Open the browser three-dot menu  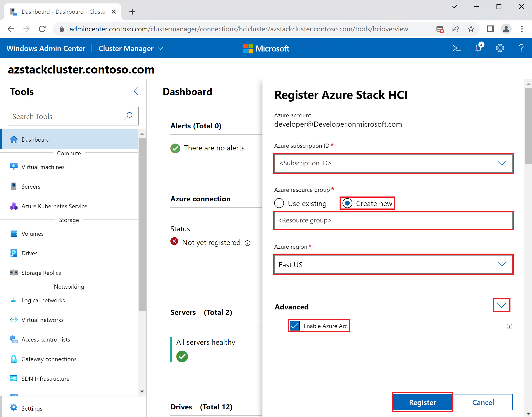522,29
